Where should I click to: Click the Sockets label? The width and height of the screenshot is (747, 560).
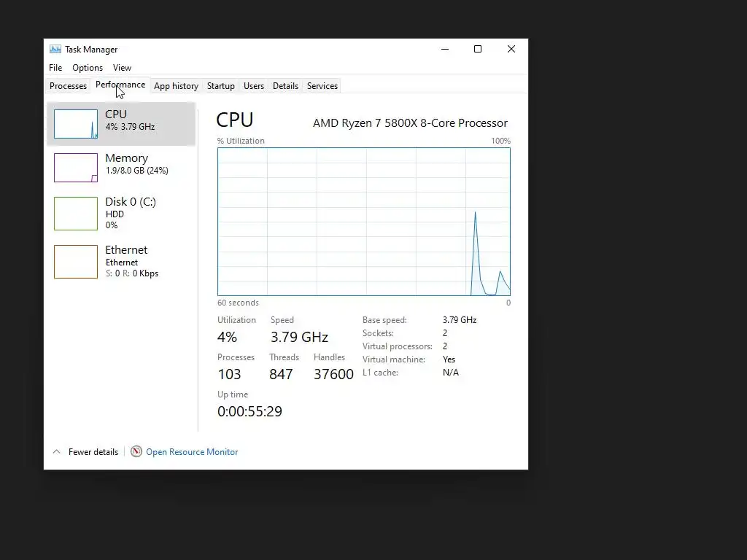pyautogui.click(x=378, y=333)
